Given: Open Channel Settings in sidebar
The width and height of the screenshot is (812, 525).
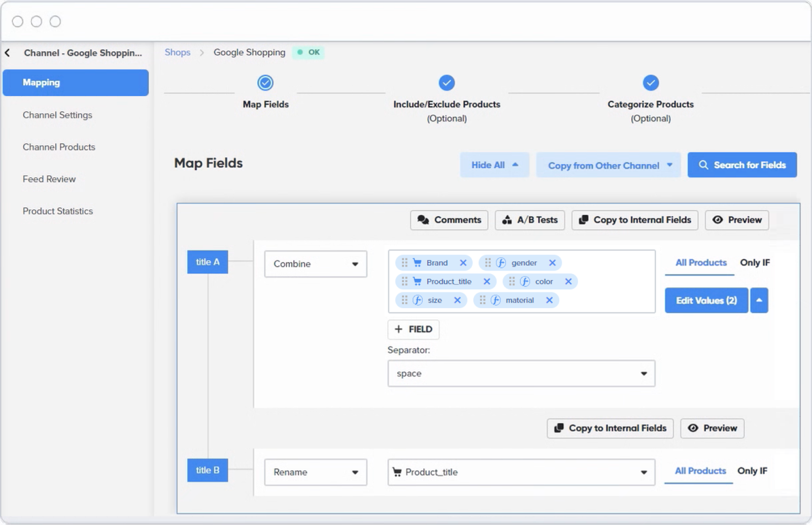Looking at the screenshot, I should click(57, 115).
